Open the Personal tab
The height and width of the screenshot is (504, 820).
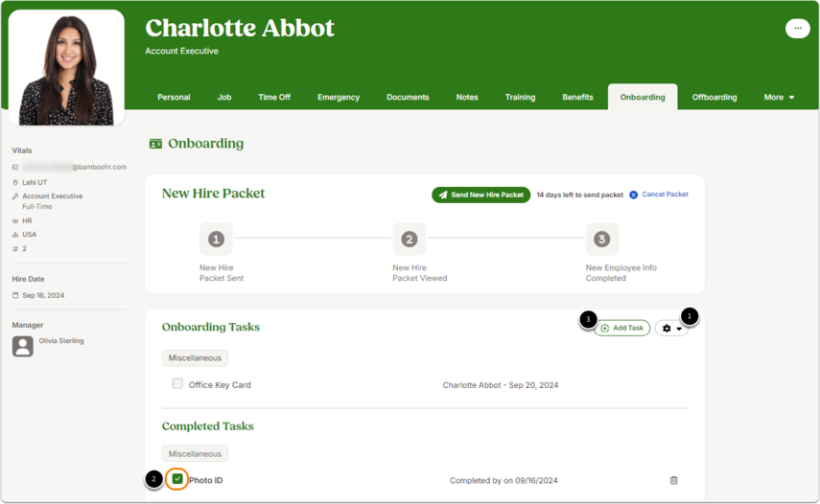click(x=174, y=97)
